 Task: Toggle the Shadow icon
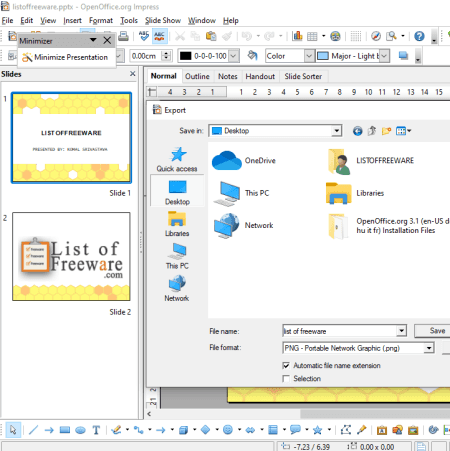click(403, 55)
